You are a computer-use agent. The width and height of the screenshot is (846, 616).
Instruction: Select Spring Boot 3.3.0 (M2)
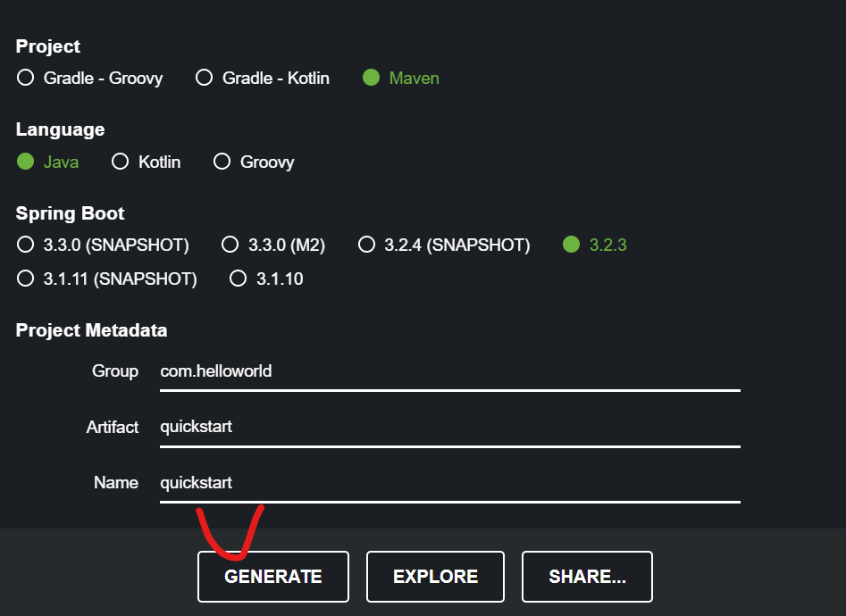click(x=273, y=245)
